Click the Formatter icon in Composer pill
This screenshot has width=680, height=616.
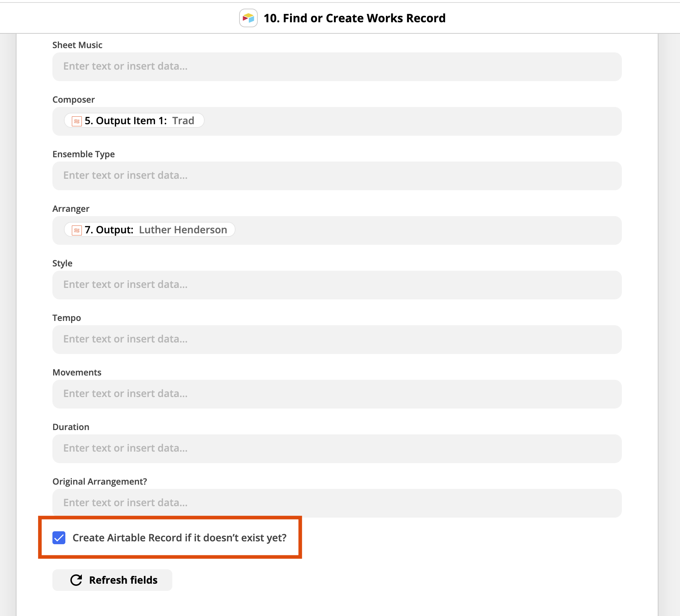point(76,121)
